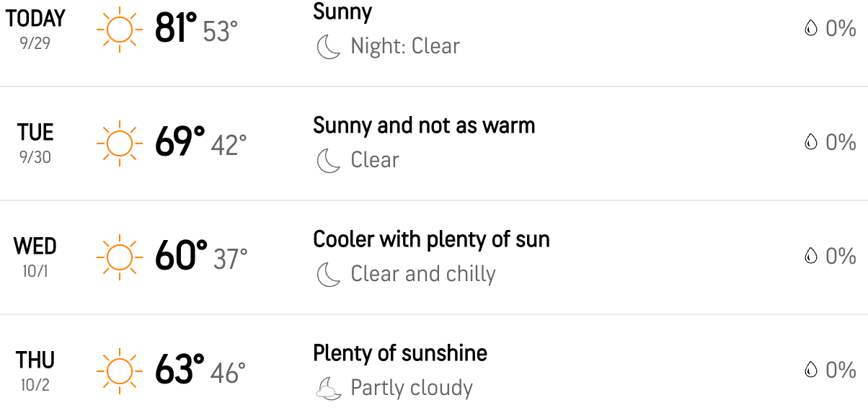Screen dimensions: 868x408
Task: Click the Sunny and not as warm text
Action: 424,125
